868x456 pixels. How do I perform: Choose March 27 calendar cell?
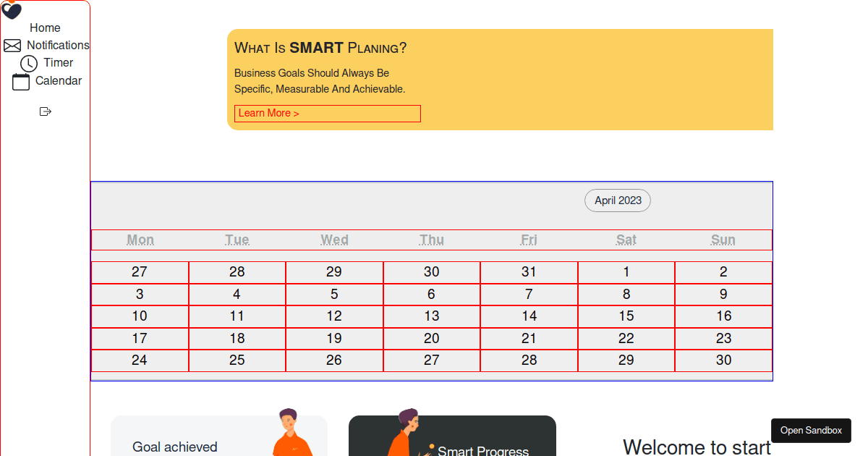pyautogui.click(x=140, y=272)
